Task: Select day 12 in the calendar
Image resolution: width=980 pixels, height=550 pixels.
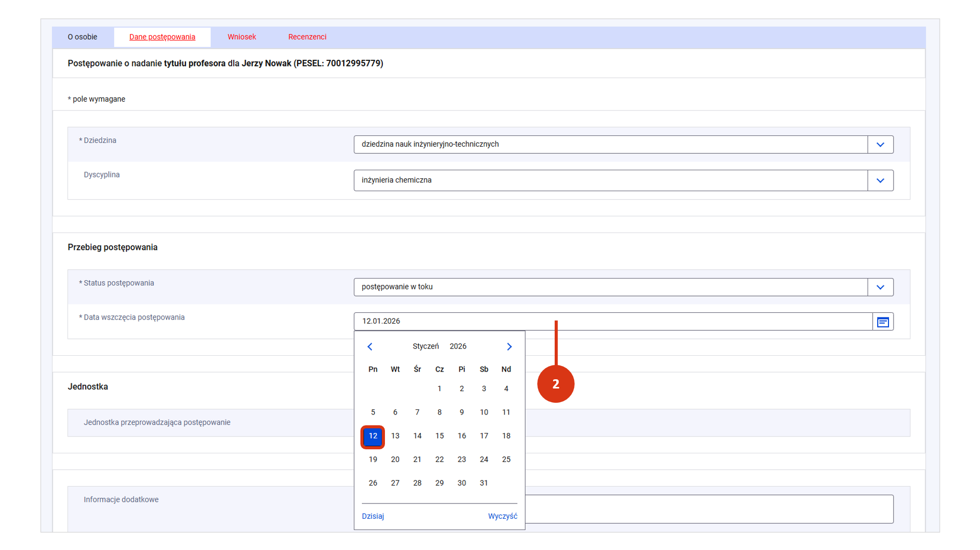Action: 373,436
